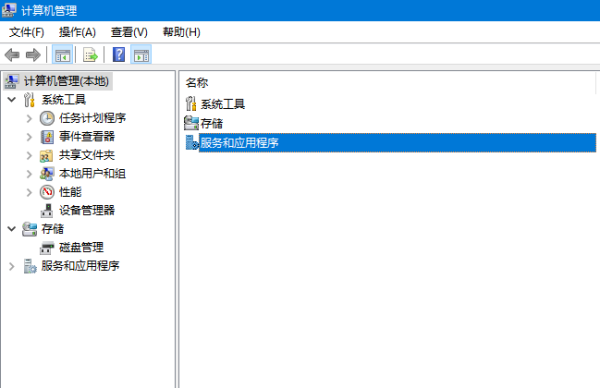Click the 任务计划程序 clock icon

(47, 118)
